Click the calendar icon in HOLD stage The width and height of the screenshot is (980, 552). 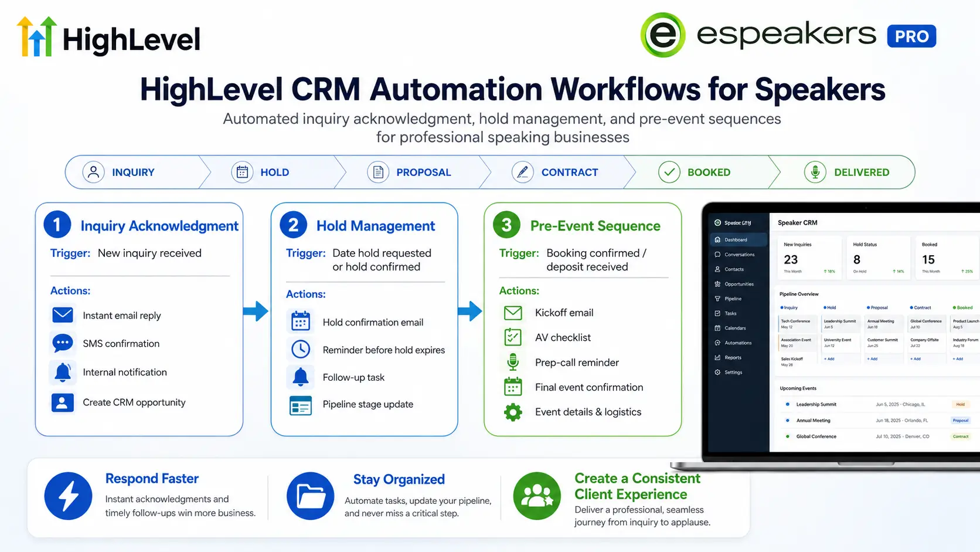[x=242, y=172]
